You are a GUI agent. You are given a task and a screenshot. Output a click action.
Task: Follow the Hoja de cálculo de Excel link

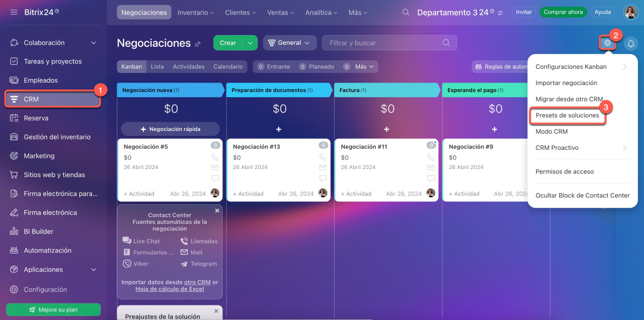[170, 289]
